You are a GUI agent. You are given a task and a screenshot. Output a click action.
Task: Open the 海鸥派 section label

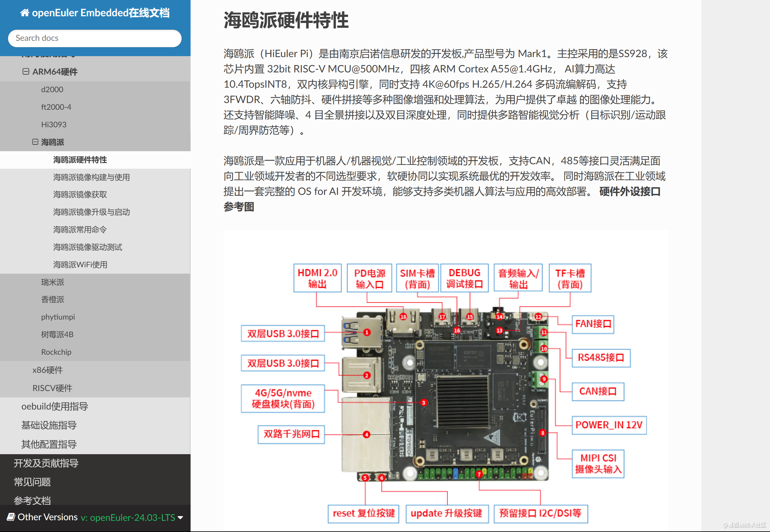52,142
